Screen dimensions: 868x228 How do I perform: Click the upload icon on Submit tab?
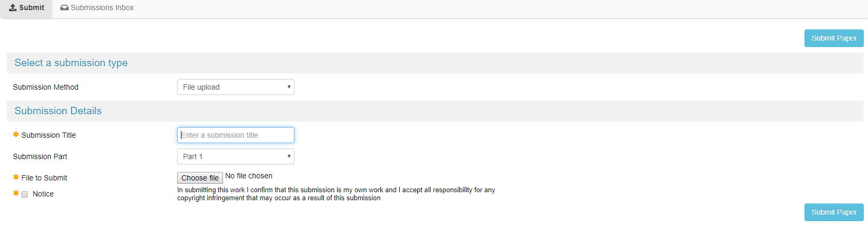(x=13, y=7)
